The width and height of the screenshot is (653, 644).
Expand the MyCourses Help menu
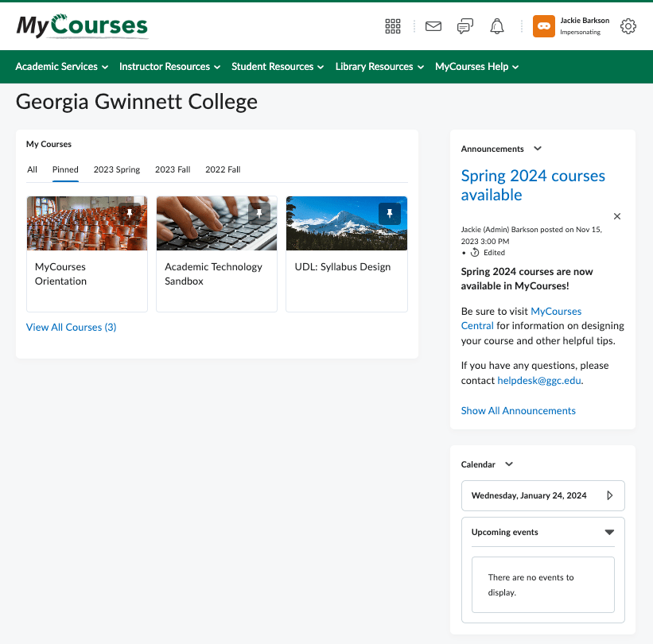[x=476, y=67]
